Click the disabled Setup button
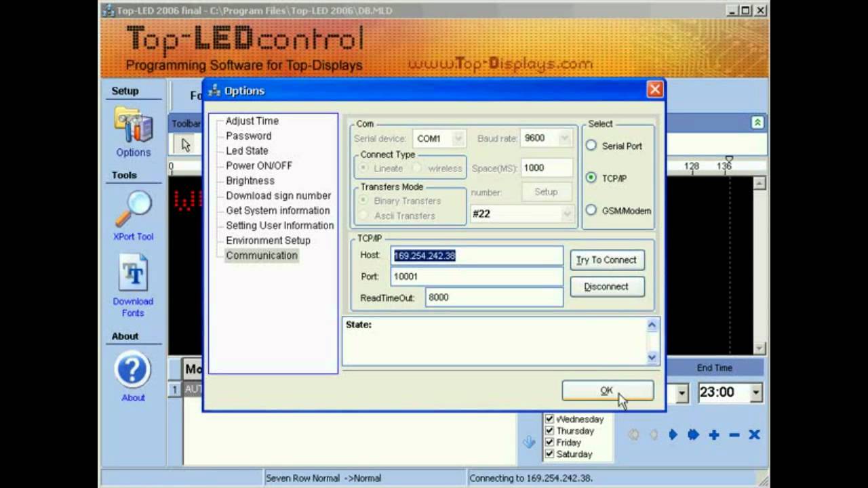The height and width of the screenshot is (488, 868). (x=546, y=192)
